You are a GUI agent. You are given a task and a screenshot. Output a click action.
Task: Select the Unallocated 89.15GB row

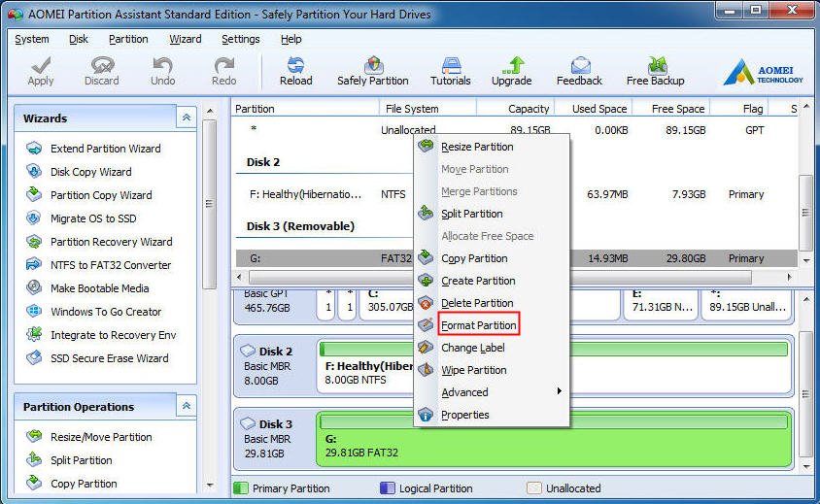coord(516,130)
